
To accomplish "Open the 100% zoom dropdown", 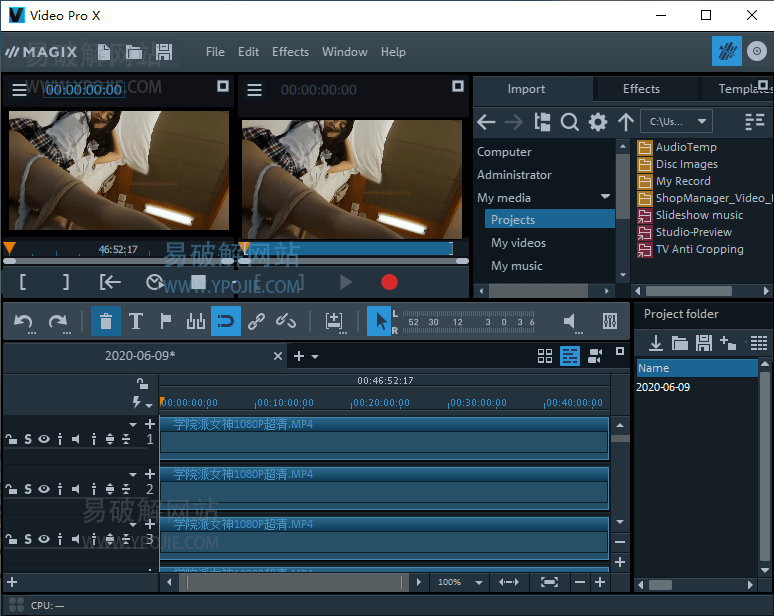I will point(478,582).
